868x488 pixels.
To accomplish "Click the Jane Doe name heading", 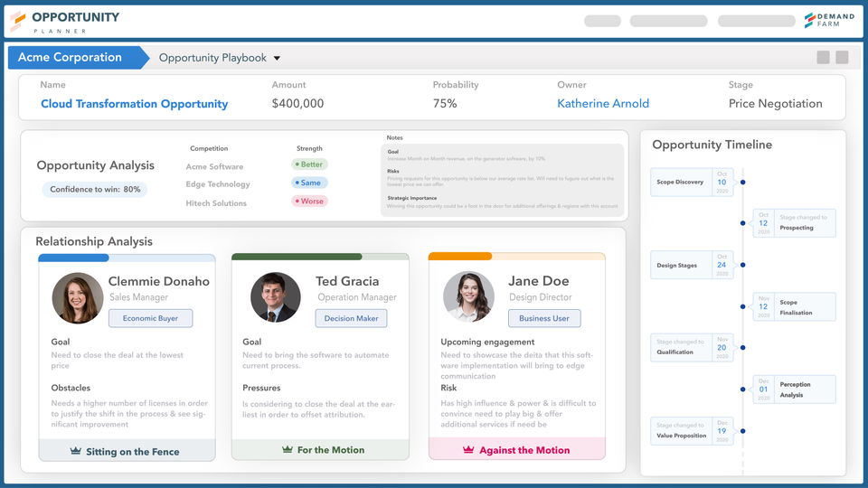I will [x=539, y=281].
